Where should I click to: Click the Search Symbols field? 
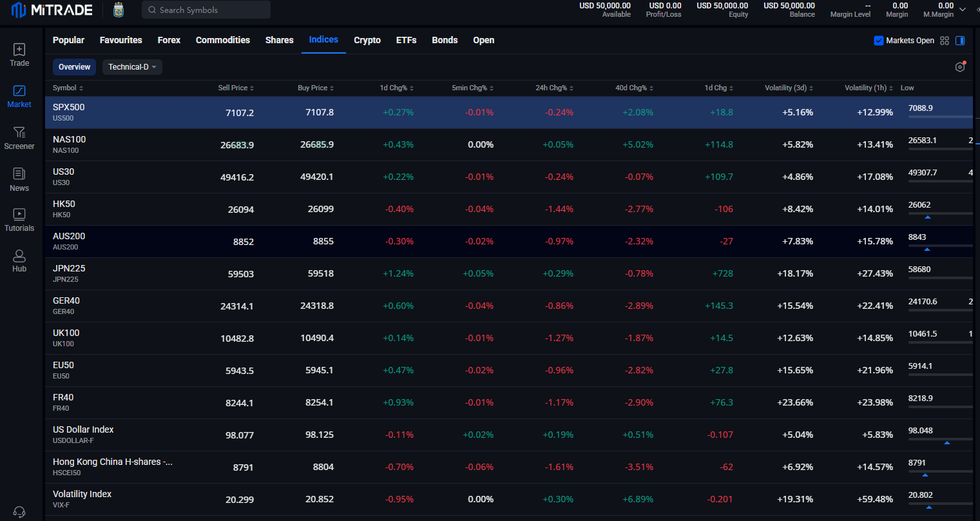pos(206,10)
